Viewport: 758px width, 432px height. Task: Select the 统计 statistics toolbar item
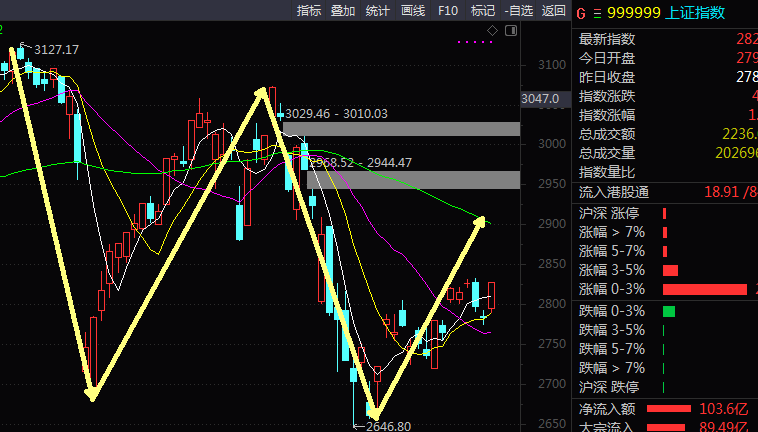point(378,11)
